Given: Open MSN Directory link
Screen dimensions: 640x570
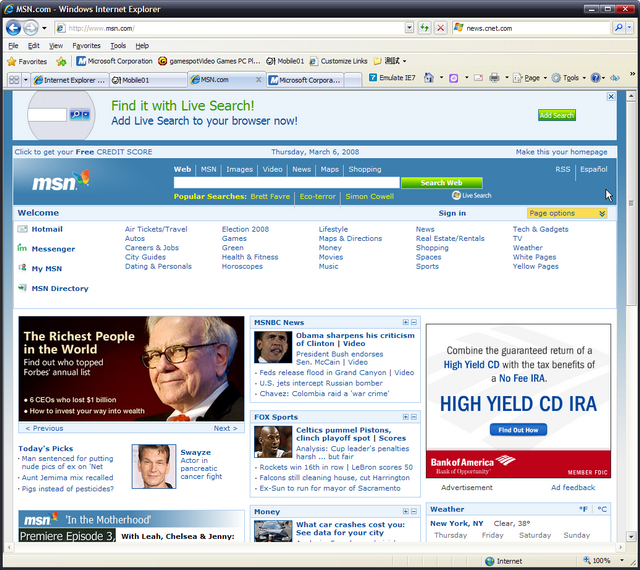Looking at the screenshot, I should [x=53, y=288].
